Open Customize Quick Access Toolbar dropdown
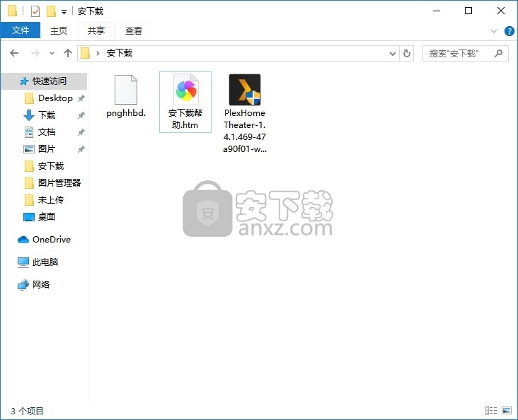The height and width of the screenshot is (420, 518). pyautogui.click(x=64, y=12)
